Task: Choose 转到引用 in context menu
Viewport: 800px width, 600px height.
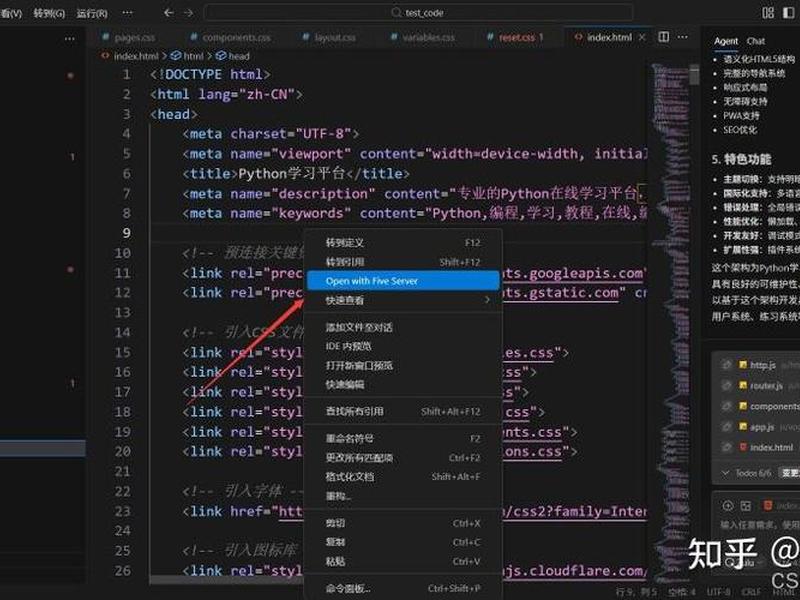Action: pyautogui.click(x=403, y=262)
